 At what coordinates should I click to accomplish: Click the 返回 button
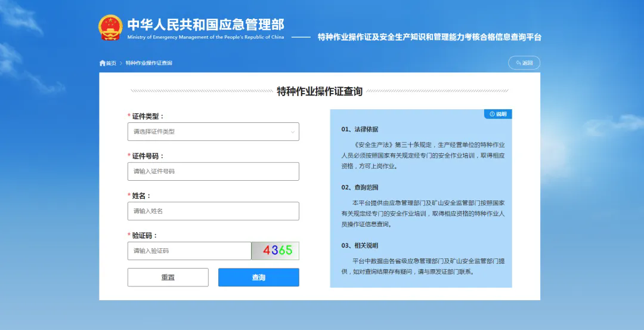(524, 63)
